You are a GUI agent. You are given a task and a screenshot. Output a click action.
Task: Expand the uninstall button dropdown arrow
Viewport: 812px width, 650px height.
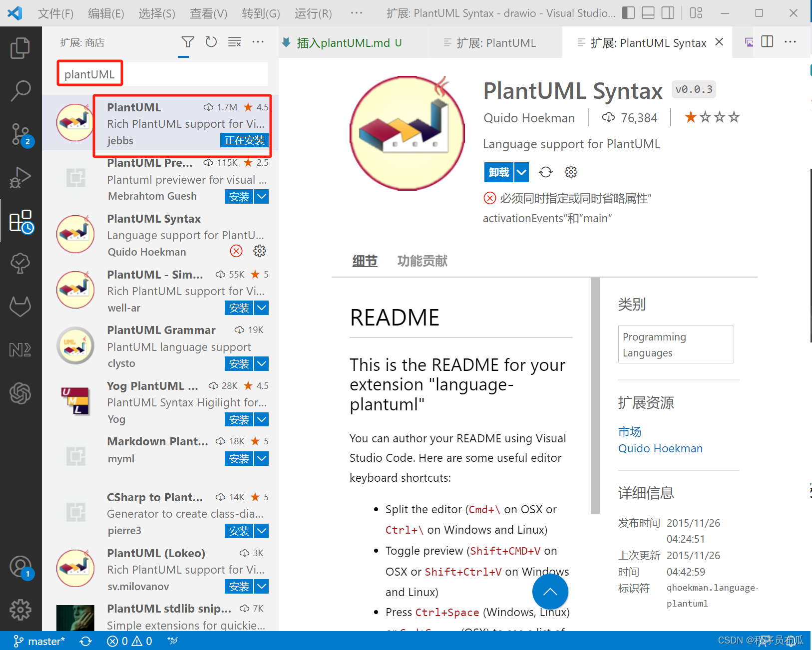coord(521,172)
